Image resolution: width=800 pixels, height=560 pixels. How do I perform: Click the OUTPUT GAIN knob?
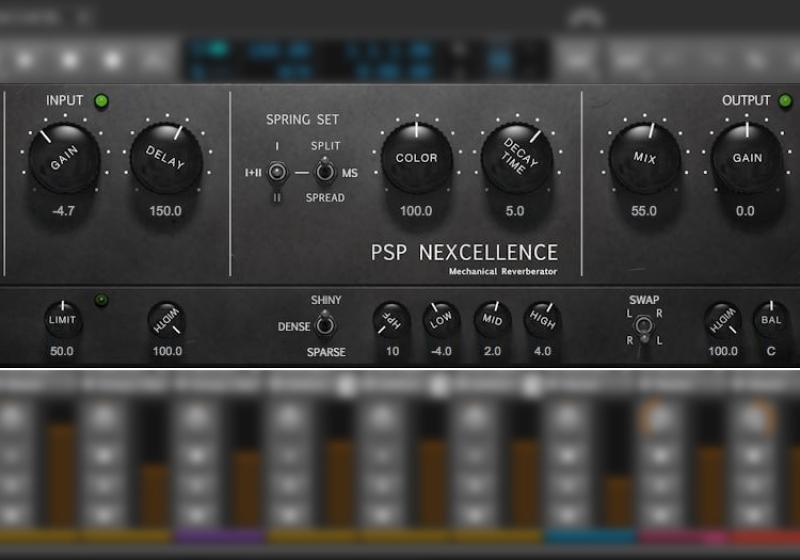point(747,158)
